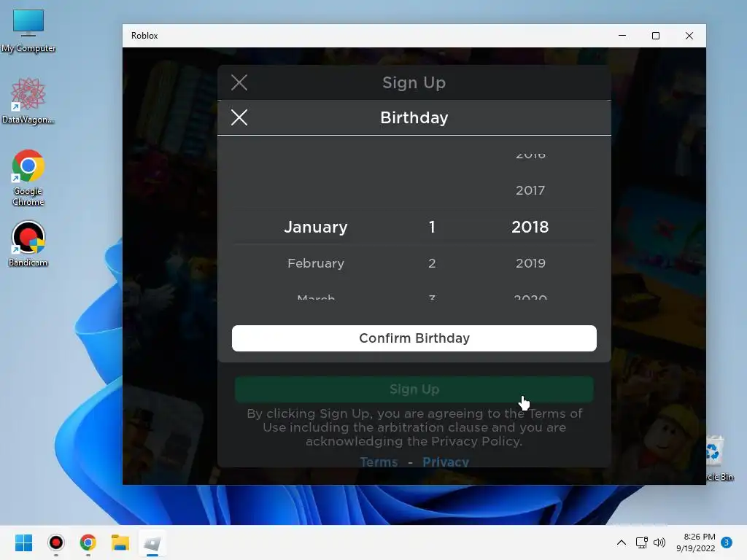Click the Confirm Birthday button
This screenshot has width=747, height=560.
click(414, 338)
